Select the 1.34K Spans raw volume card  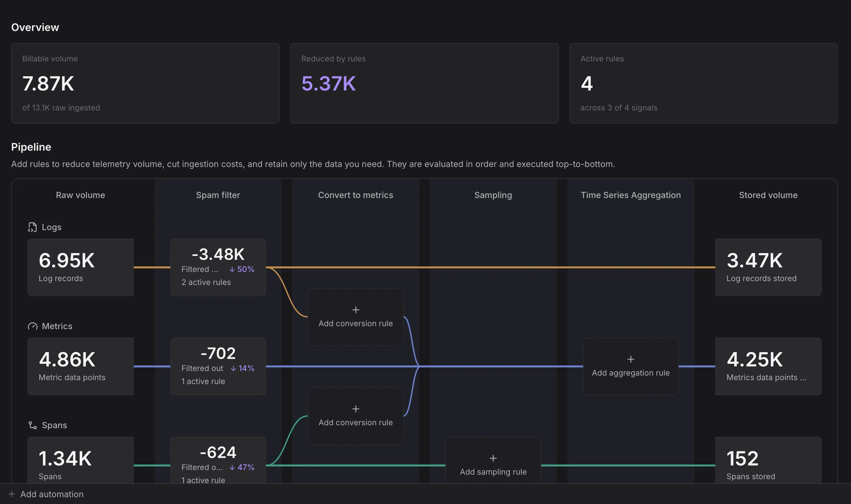[x=80, y=460]
